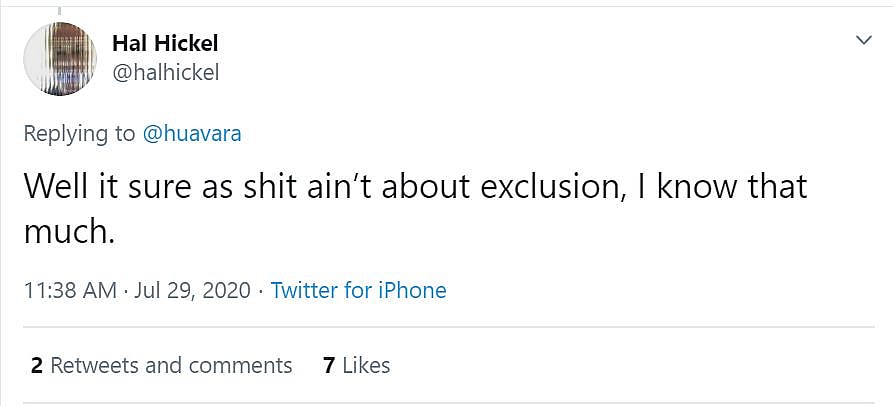893x406 pixels.
Task: Open the Twitter for iPhone source link
Action: [x=358, y=291]
